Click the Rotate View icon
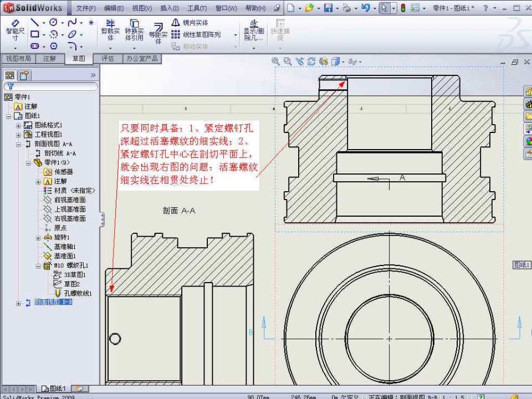 tap(311, 62)
